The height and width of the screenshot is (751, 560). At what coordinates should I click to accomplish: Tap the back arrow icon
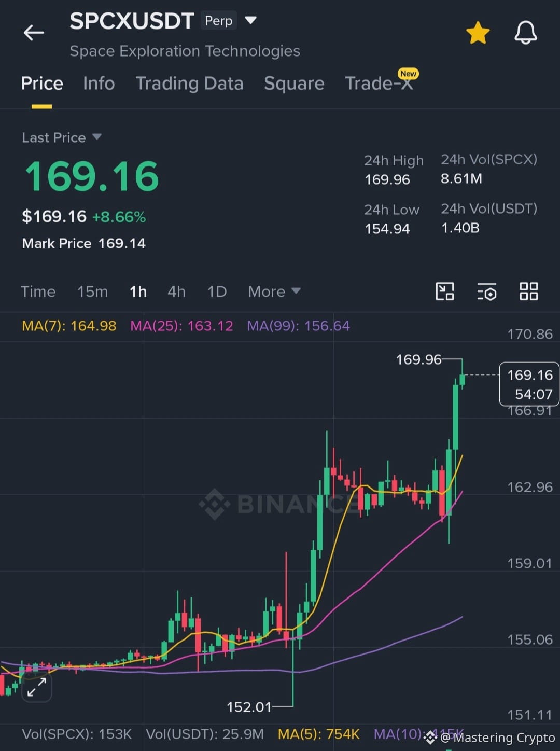point(34,33)
